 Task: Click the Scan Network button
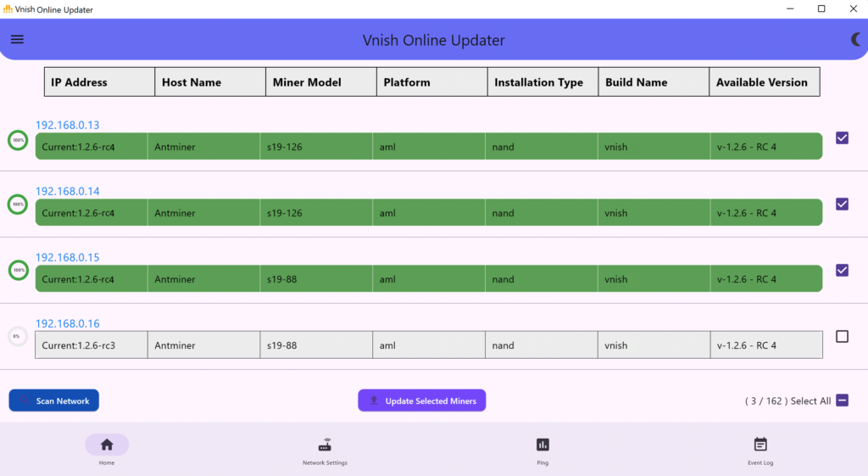[x=53, y=400]
